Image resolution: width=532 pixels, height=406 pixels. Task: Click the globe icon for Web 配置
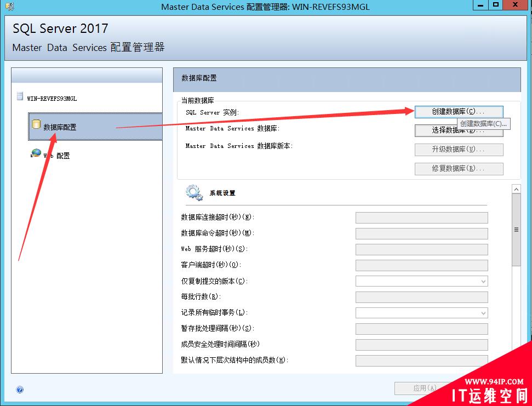pyautogui.click(x=36, y=153)
